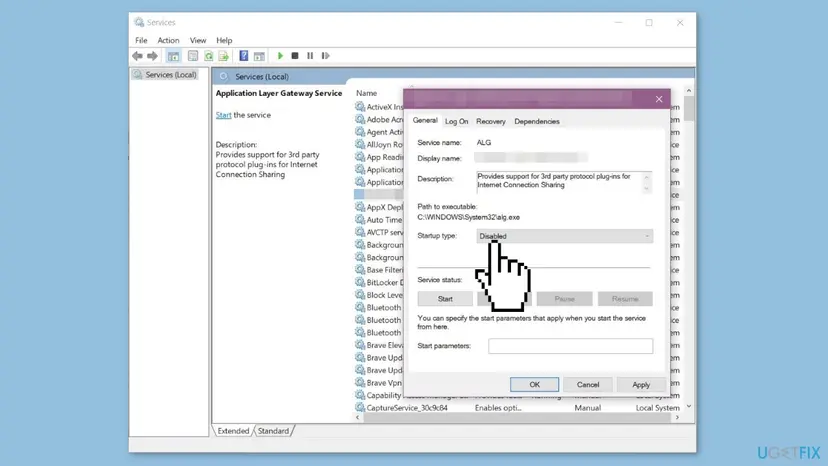Select the CaptureService_30c9c84 row name
This screenshot has height=466, width=828.
coord(407,408)
